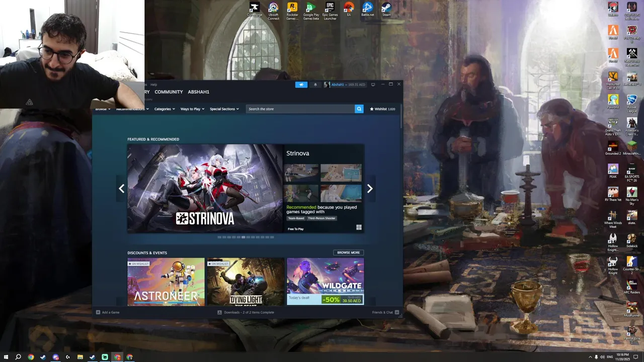
Task: Select the Palworld desktop icon
Action: [x=613, y=101]
